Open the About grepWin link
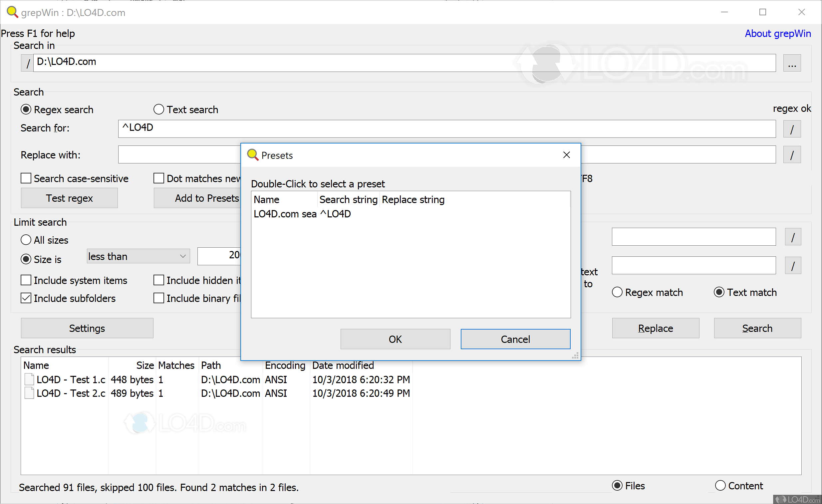This screenshot has height=504, width=822. [x=777, y=33]
